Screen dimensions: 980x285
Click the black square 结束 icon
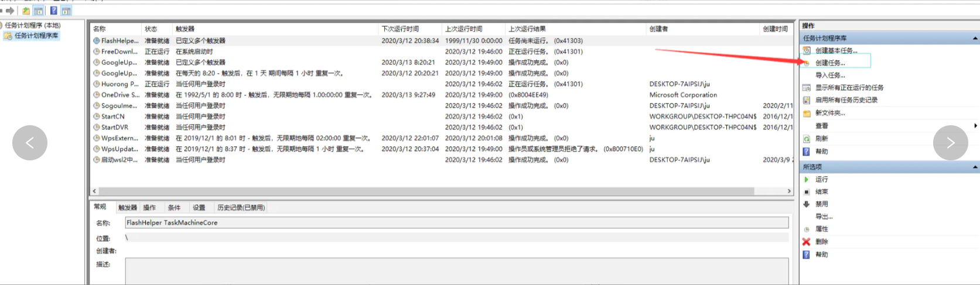tap(807, 192)
